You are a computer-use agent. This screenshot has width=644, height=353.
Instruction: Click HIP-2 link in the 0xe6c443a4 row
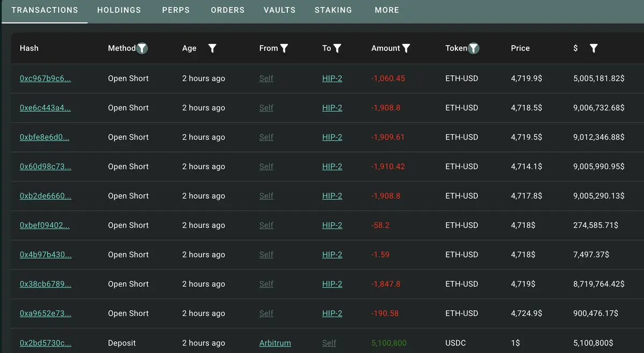coord(332,107)
